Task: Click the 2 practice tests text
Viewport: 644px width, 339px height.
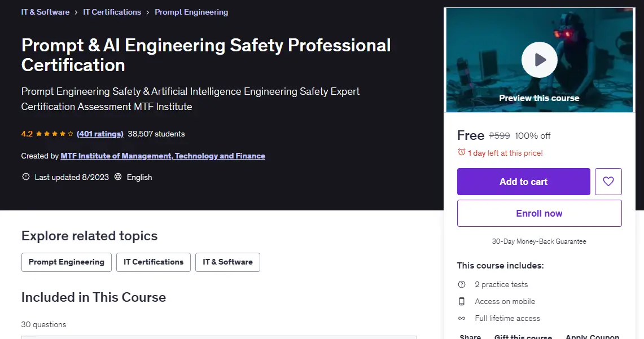Action: click(501, 284)
